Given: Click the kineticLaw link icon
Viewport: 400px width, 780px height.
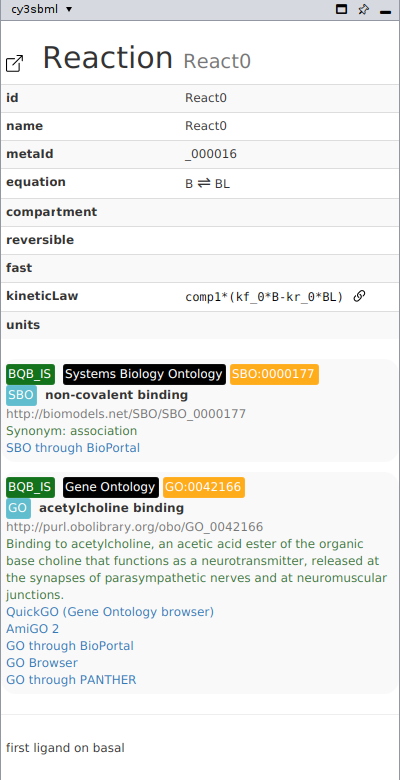Looking at the screenshot, I should 359,296.
